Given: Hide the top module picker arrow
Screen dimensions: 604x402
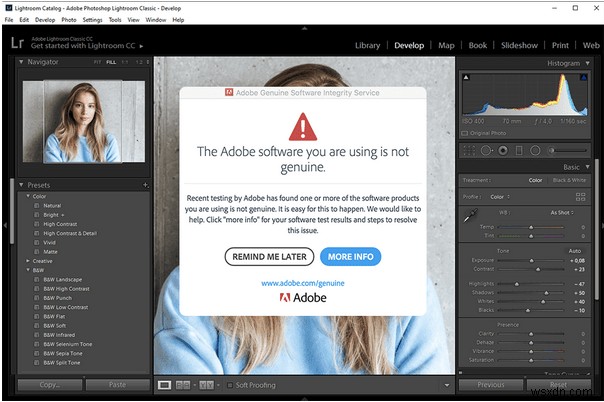Looking at the screenshot, I should pyautogui.click(x=304, y=28).
